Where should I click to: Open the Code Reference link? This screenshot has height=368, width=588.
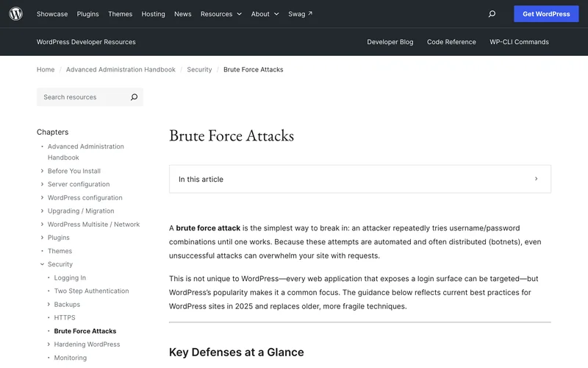click(x=451, y=42)
